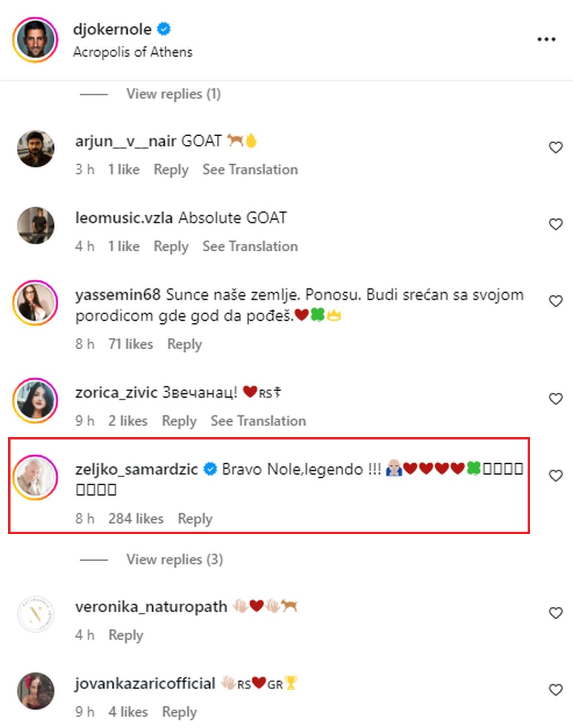The width and height of the screenshot is (573, 728).
Task: Show translation of zorica_zivic's comment
Action: coord(258,421)
